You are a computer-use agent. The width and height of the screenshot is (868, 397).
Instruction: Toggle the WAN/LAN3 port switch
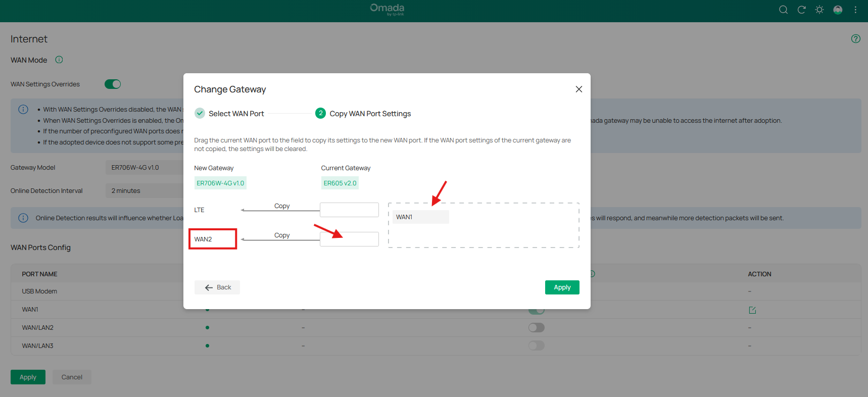click(x=537, y=345)
